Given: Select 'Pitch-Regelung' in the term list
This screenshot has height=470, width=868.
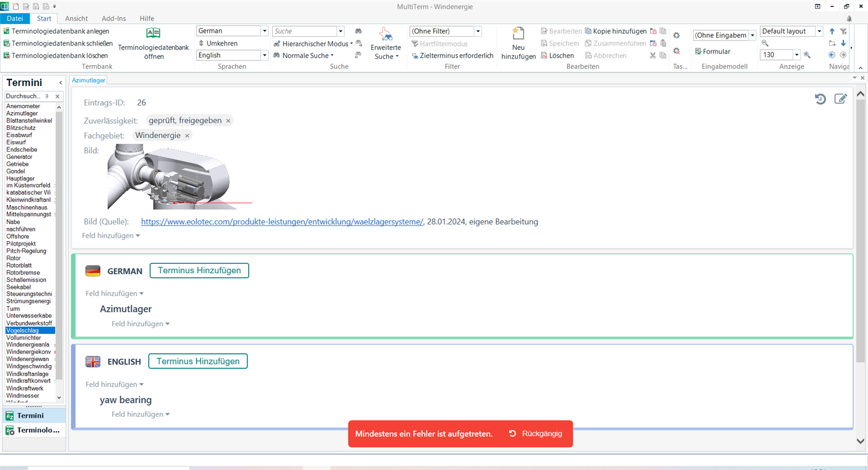Looking at the screenshot, I should tap(26, 251).
